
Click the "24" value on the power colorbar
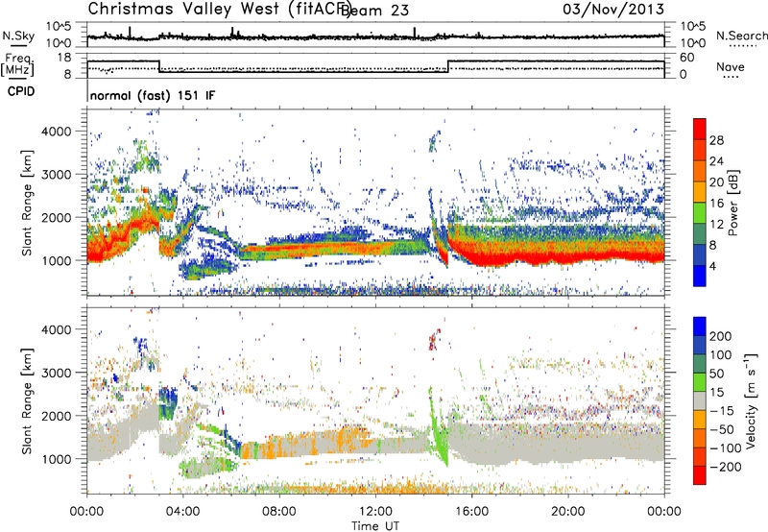(716, 161)
